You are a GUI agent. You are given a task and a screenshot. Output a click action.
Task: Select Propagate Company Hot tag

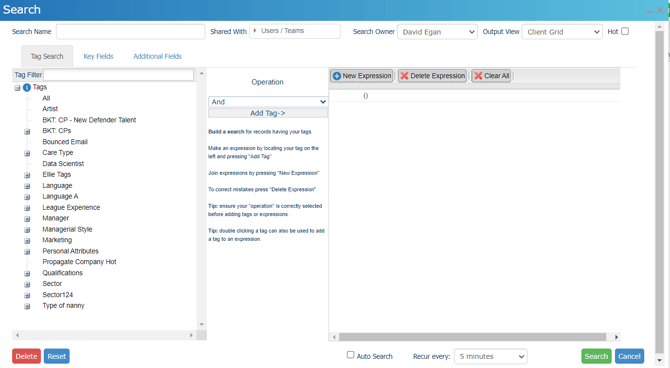79,262
